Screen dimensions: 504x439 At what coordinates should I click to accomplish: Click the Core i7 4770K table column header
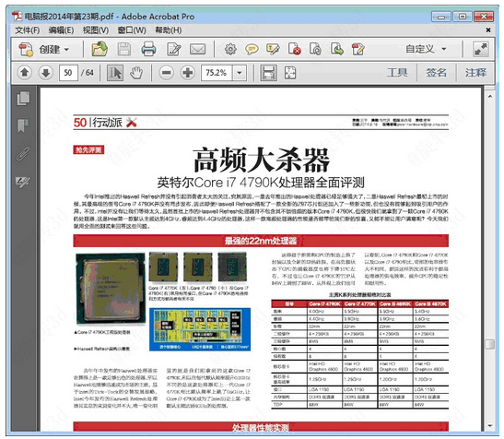pyautogui.click(x=359, y=303)
